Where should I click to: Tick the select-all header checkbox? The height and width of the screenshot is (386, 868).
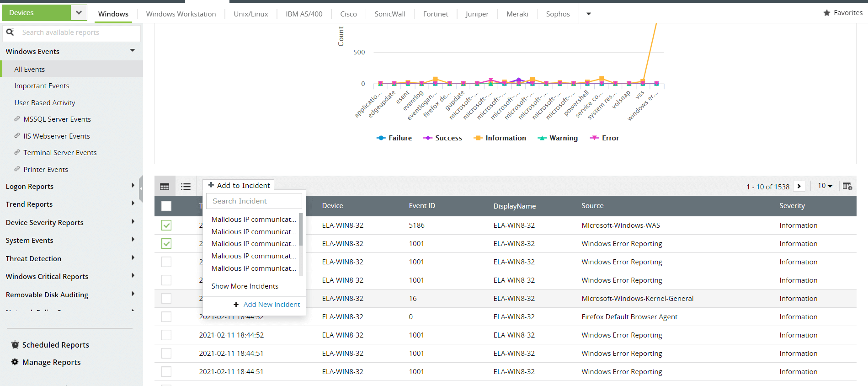[x=166, y=206]
